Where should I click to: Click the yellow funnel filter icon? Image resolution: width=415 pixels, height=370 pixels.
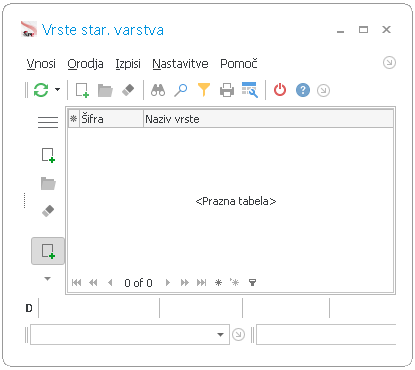[204, 90]
